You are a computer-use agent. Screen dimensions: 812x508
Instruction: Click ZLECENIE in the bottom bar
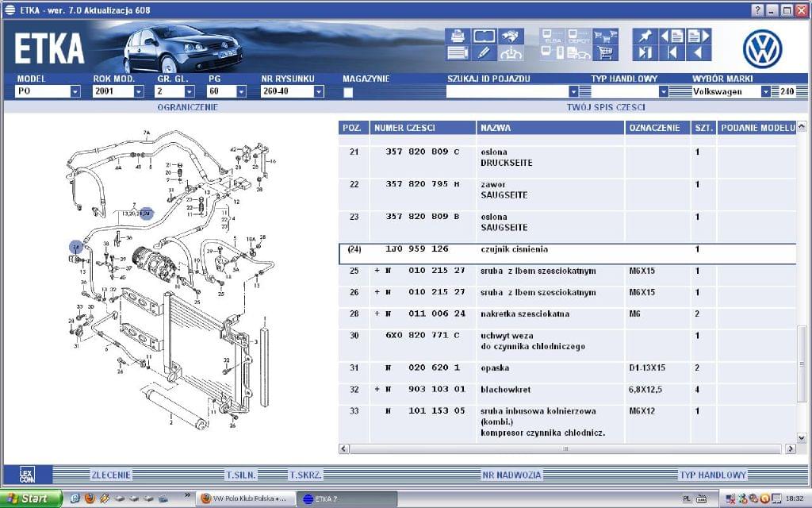111,475
